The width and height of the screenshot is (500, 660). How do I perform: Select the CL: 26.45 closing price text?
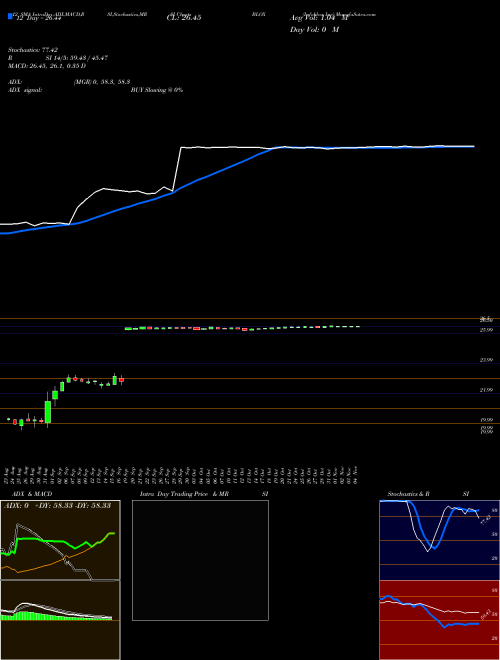[x=184, y=18]
